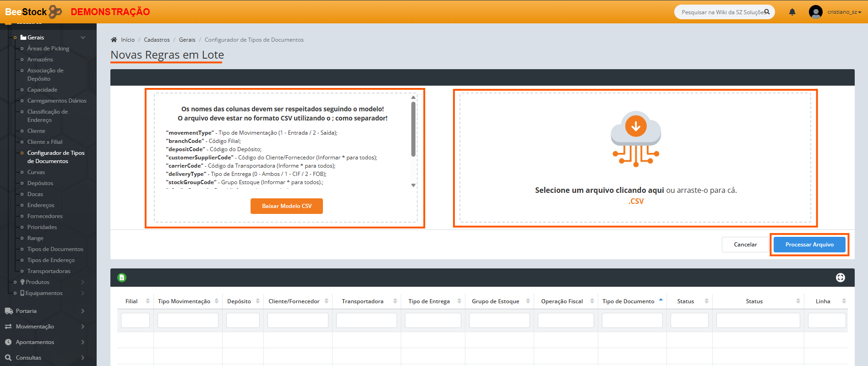Click the home icon in breadcrumb
This screenshot has width=868, height=366.
[x=114, y=40]
